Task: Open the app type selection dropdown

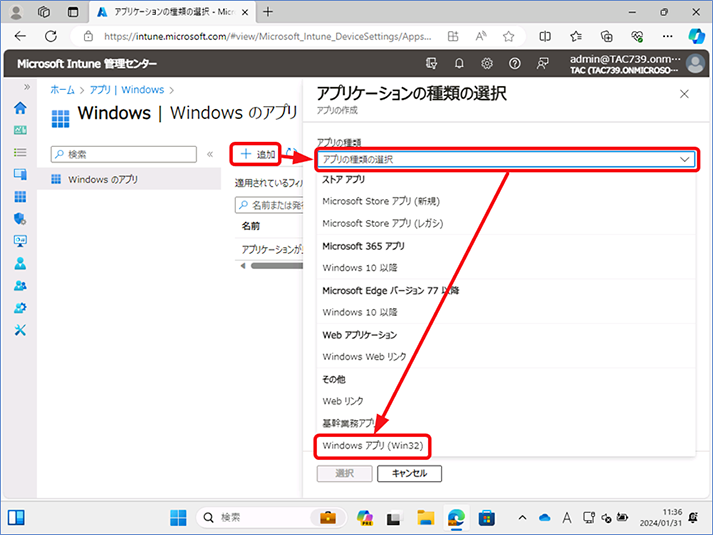Action: click(506, 160)
